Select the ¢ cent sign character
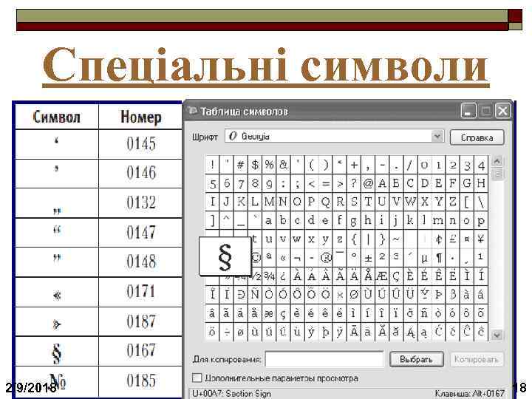Viewport: 532px width, 399px height. [439, 239]
